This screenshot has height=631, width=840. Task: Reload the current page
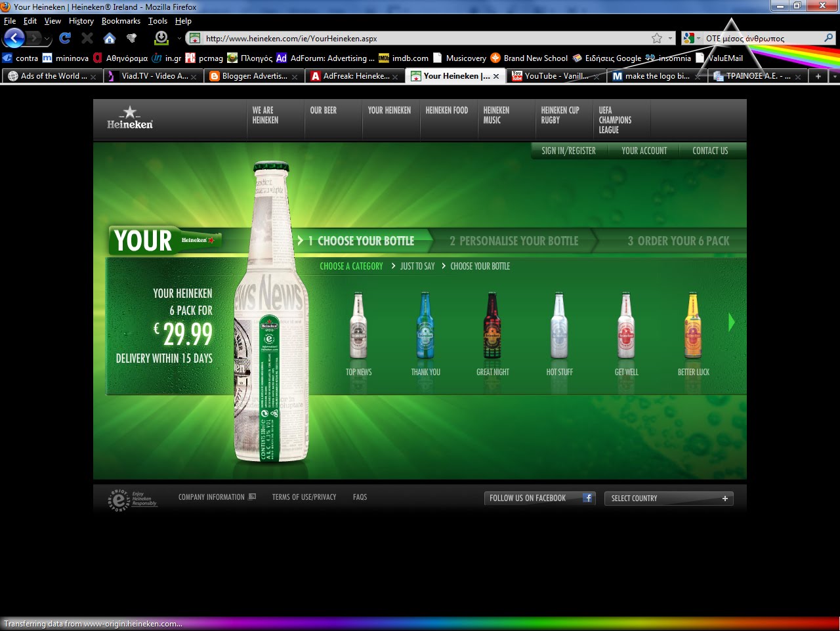coord(64,38)
